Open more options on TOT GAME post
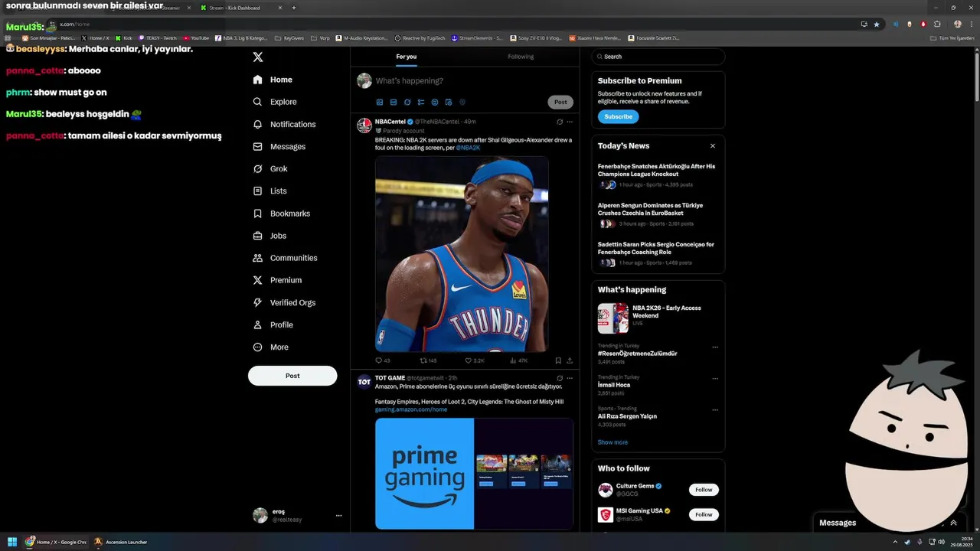The width and height of the screenshot is (980, 551). point(570,378)
